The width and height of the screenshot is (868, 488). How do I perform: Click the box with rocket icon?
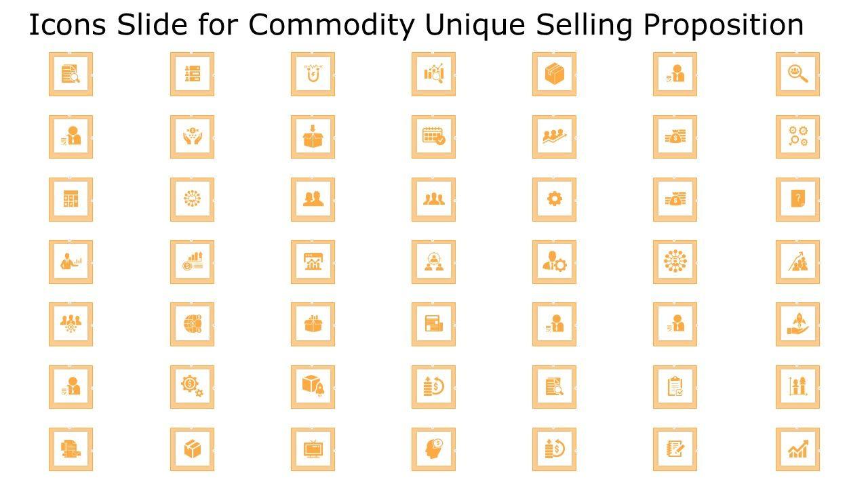pos(313,387)
